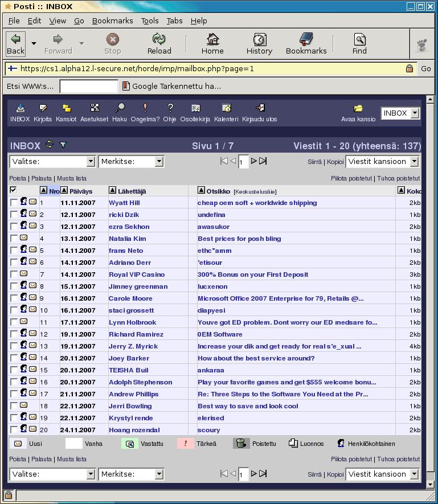Image resolution: width=438 pixels, height=504 pixels.
Task: Open the Kirjoita compose icon
Action: pyautogui.click(x=43, y=108)
